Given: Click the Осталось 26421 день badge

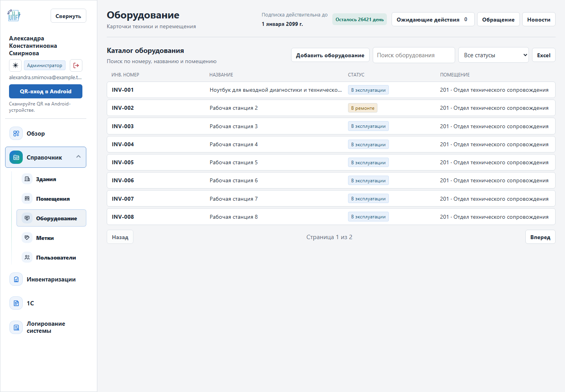Looking at the screenshot, I should tap(359, 20).
